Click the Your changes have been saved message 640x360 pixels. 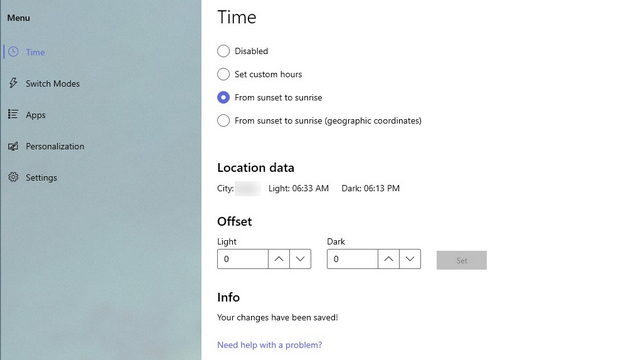point(278,318)
